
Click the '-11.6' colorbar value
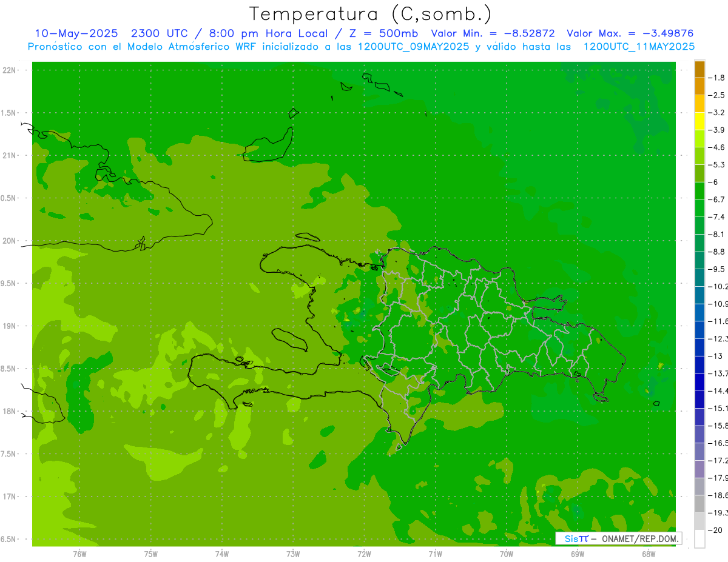718,321
